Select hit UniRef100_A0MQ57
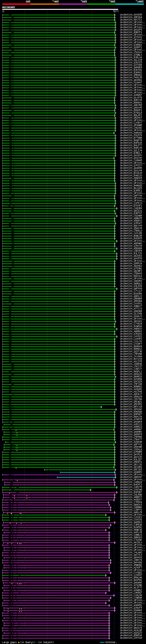Image resolution: width=146 pixels, height=644 pixels. point(131,95)
